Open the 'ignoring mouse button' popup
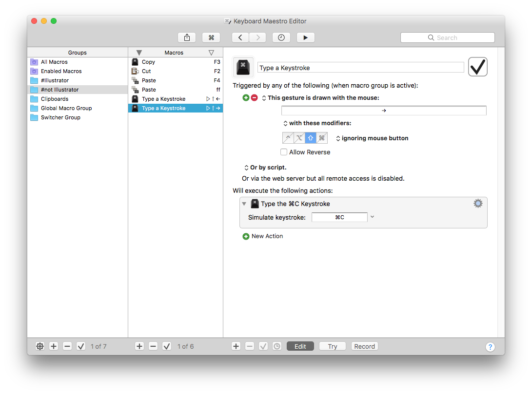 tap(338, 138)
